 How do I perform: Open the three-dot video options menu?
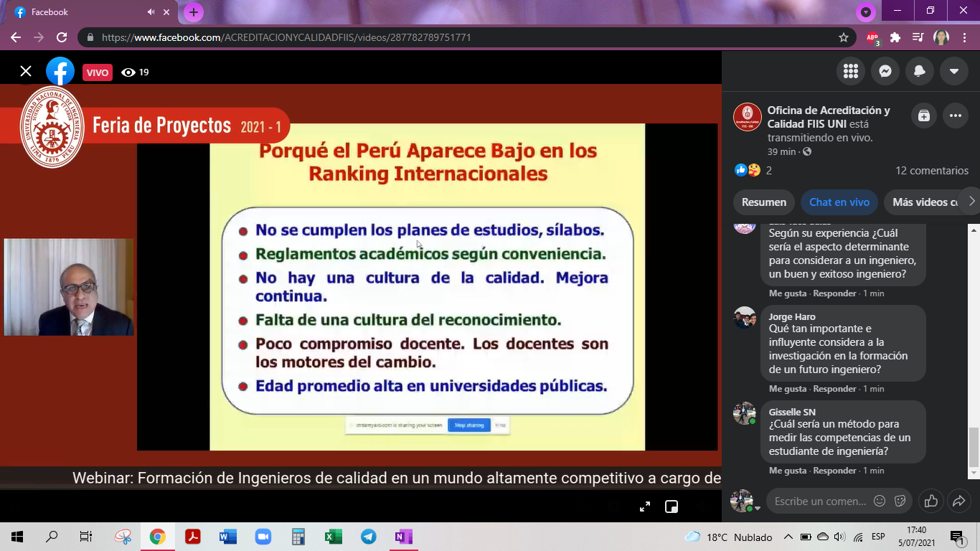[956, 116]
